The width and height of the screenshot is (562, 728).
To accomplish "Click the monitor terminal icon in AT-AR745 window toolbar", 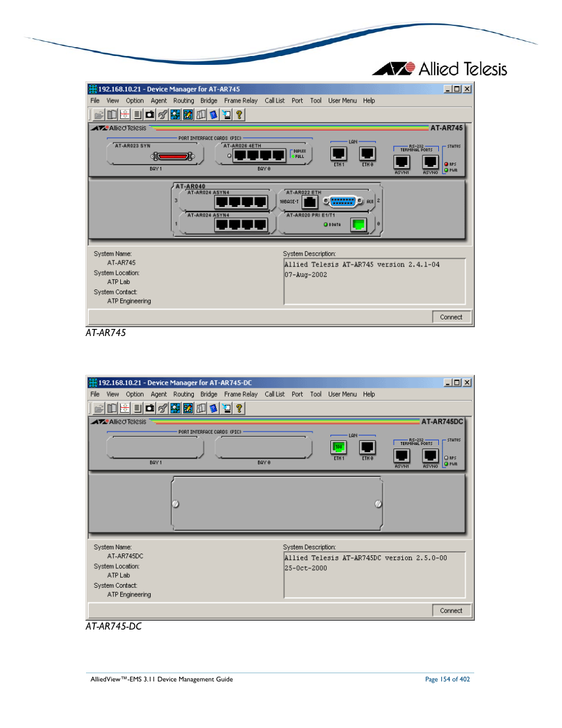I will (227, 115).
